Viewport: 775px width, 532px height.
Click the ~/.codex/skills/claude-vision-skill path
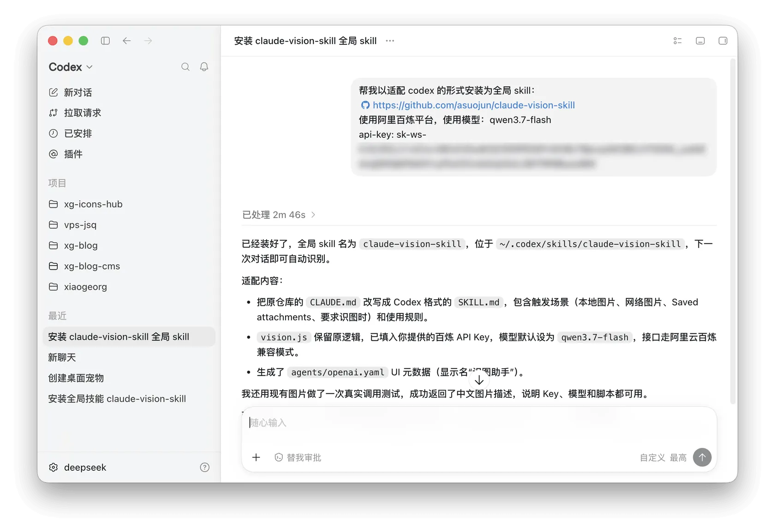click(590, 244)
